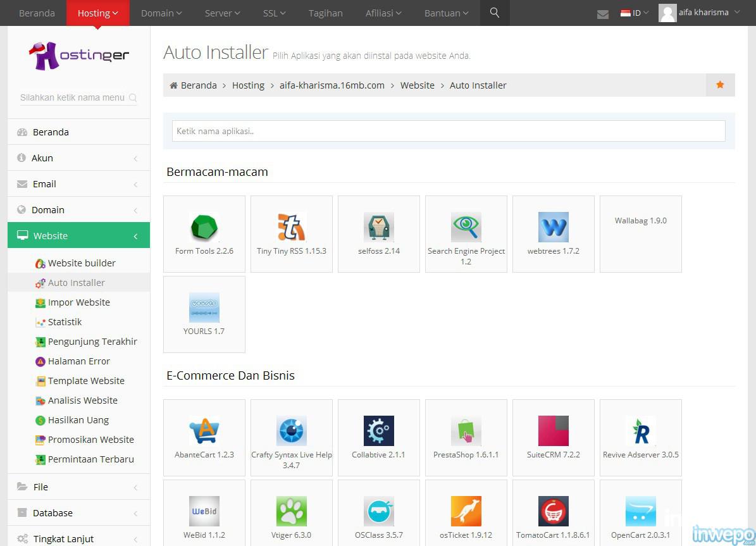The height and width of the screenshot is (546, 756).
Task: Open the search magnifier in top bar
Action: pos(495,13)
